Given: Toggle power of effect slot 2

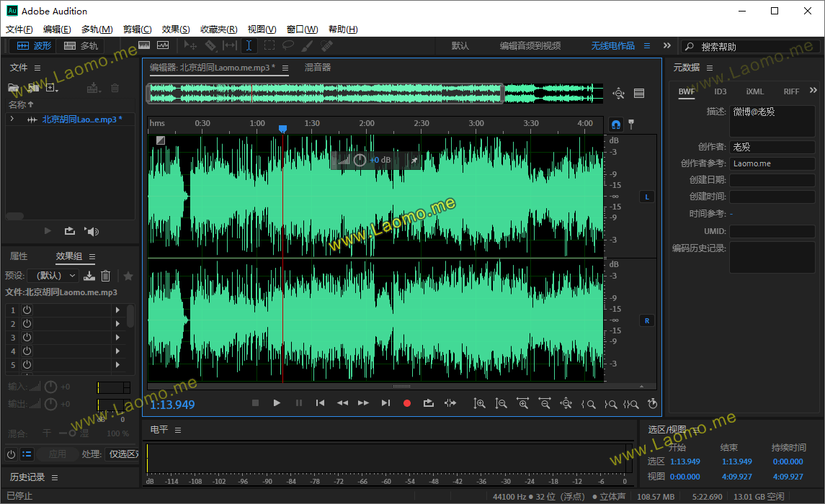Looking at the screenshot, I should (27, 324).
